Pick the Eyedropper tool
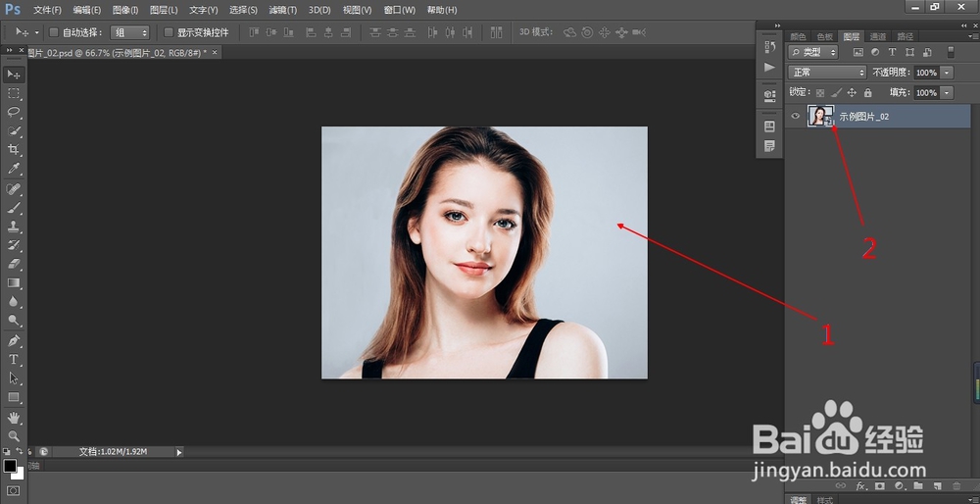Screen dimensions: 980x504 point(14,169)
